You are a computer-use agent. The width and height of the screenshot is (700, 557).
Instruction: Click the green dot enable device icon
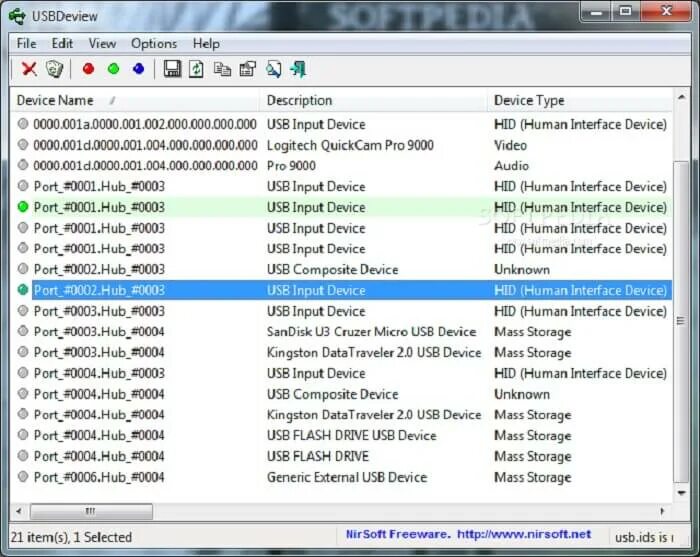pyautogui.click(x=113, y=69)
